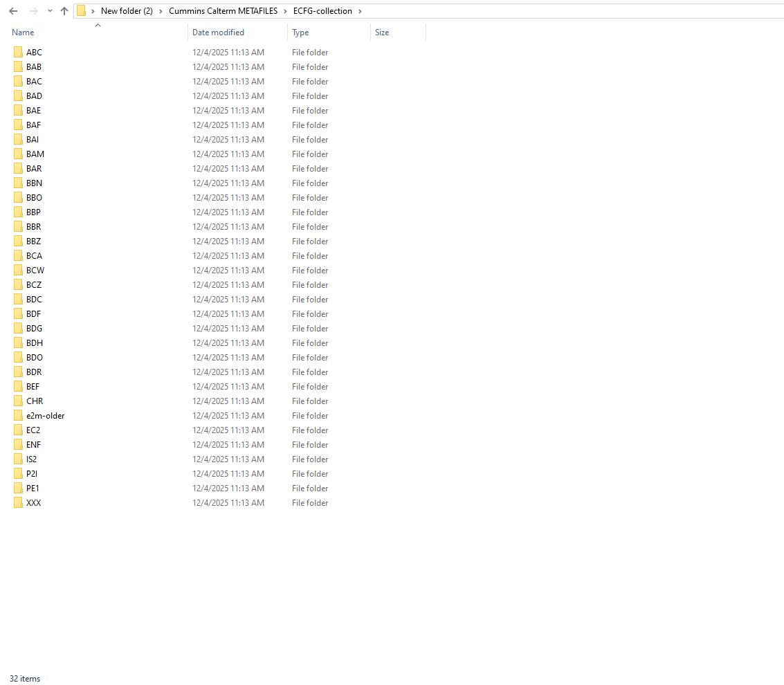Viewport: 784px width, 685px height.
Task: Expand chevron before New folder (2)
Action: point(93,11)
